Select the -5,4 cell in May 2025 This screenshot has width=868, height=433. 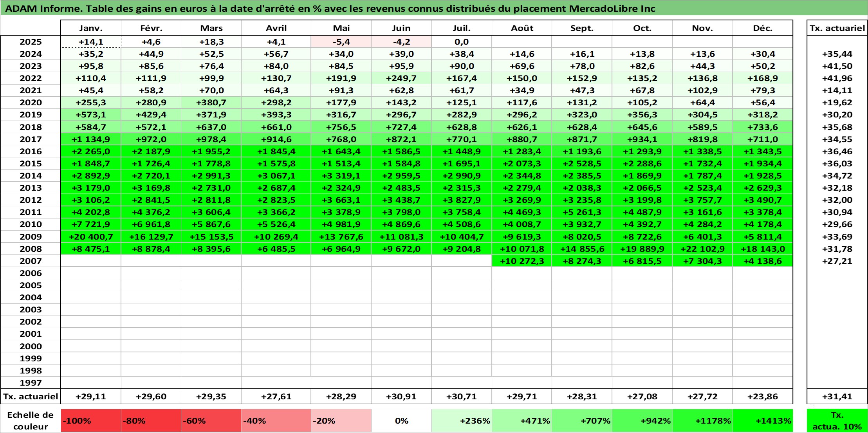tap(341, 42)
